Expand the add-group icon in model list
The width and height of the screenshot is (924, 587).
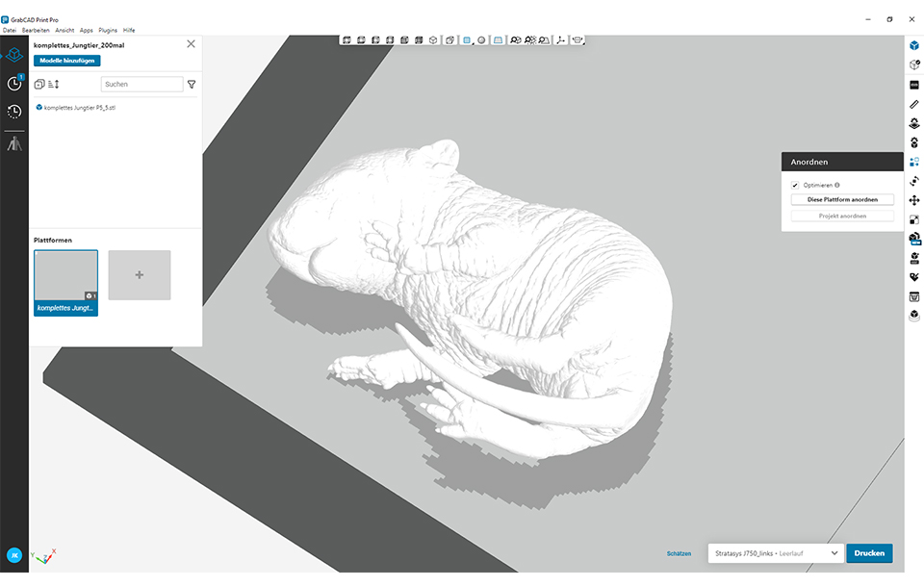coord(39,85)
